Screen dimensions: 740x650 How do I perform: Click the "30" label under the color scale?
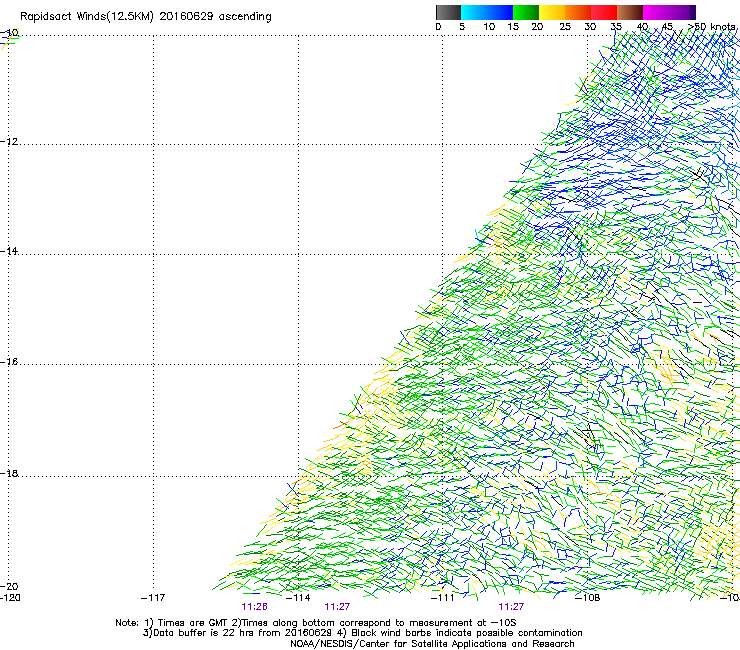pos(590,27)
